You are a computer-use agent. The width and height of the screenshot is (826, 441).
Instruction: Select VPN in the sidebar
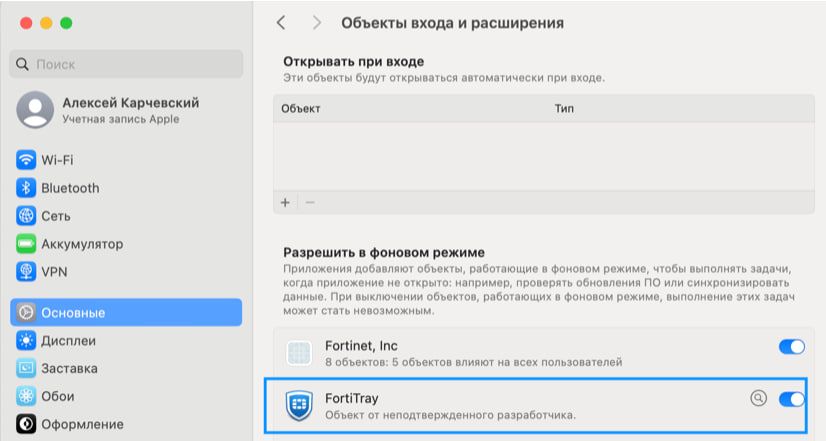pyautogui.click(x=55, y=271)
